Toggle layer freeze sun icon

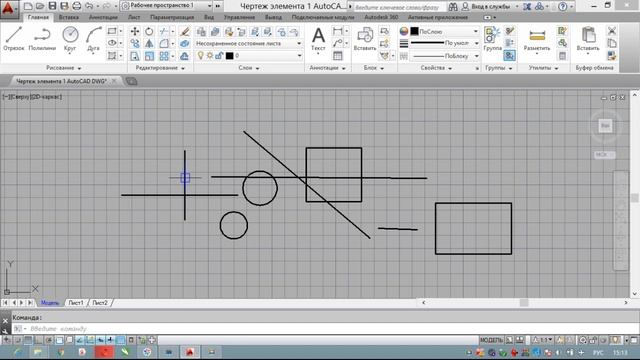point(210,56)
